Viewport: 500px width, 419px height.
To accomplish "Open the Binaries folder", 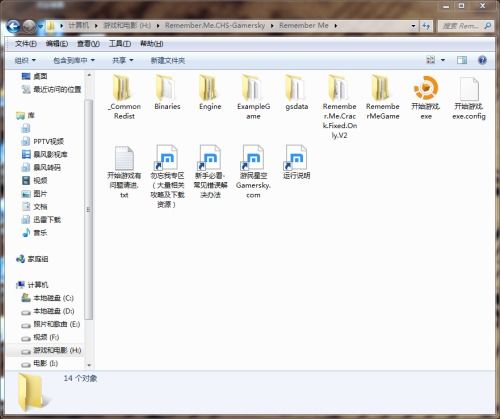I will (x=167, y=92).
